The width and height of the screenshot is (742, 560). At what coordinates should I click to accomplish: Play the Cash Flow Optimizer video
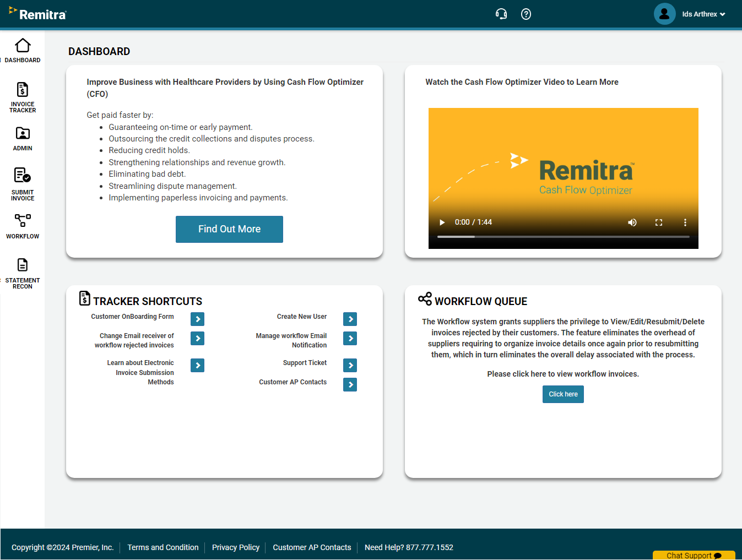[x=442, y=222]
